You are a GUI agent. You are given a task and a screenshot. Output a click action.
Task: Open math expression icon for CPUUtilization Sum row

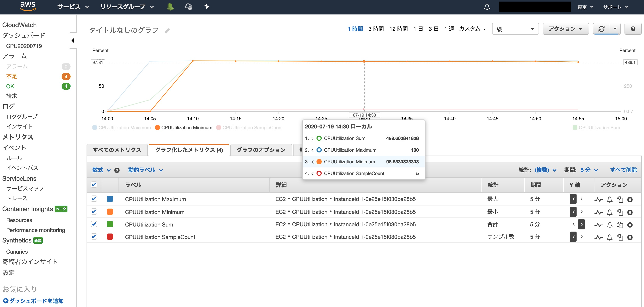coord(598,225)
